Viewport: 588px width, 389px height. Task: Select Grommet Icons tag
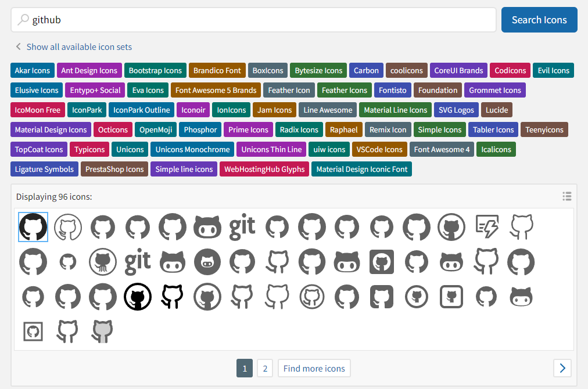495,91
